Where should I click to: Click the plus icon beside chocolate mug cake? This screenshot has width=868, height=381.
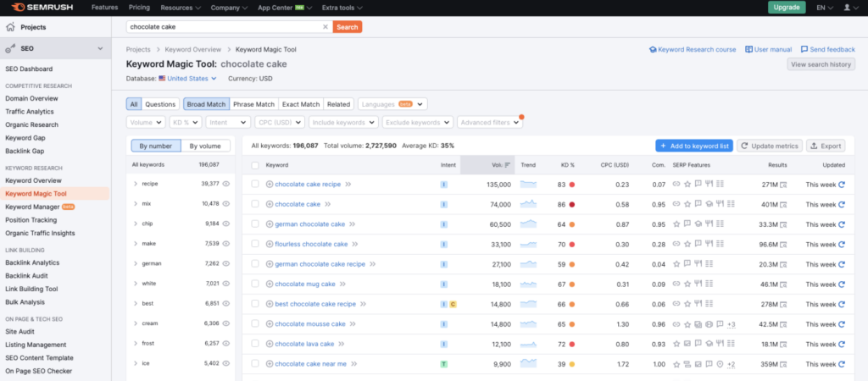pos(270,284)
